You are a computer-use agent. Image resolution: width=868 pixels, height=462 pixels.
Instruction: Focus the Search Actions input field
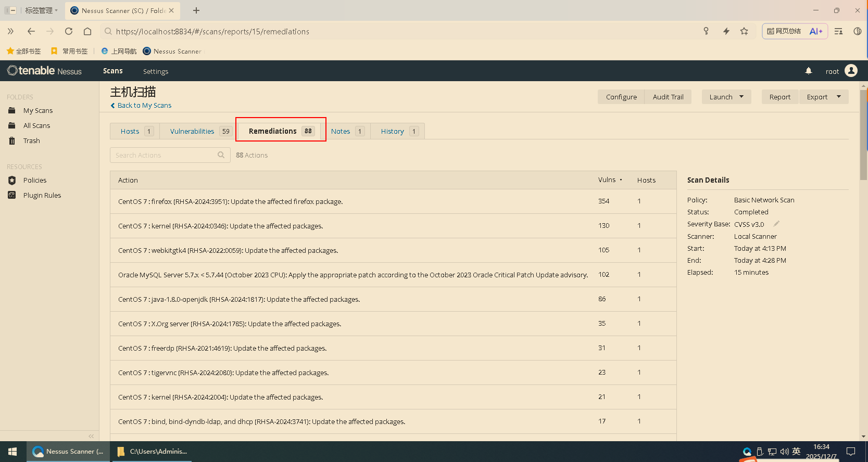point(164,155)
